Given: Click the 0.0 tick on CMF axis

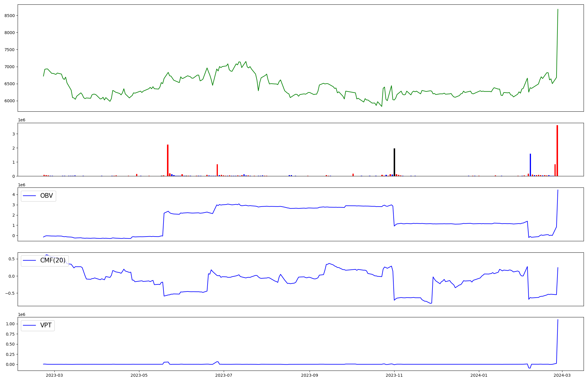Looking at the screenshot, I should pyautogui.click(x=12, y=276).
